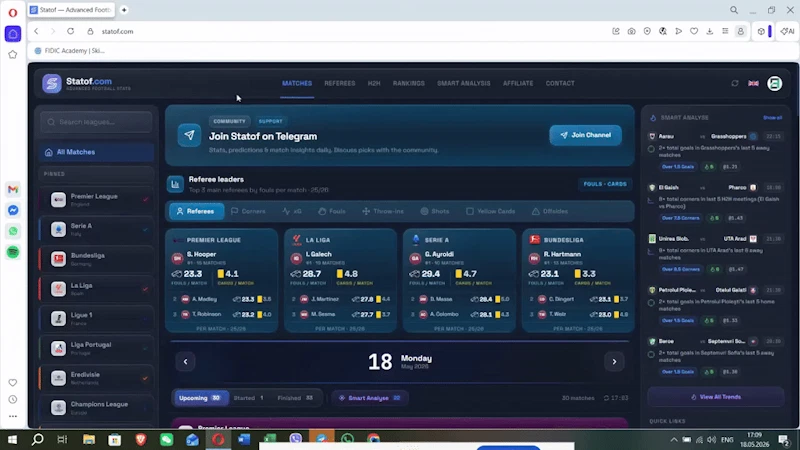Open WhatsApp in the Opera sidebar
800x450 pixels.
(x=13, y=231)
